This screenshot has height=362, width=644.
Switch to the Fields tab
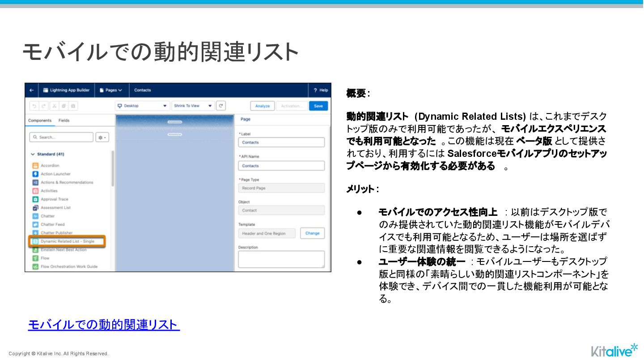pyautogui.click(x=64, y=121)
